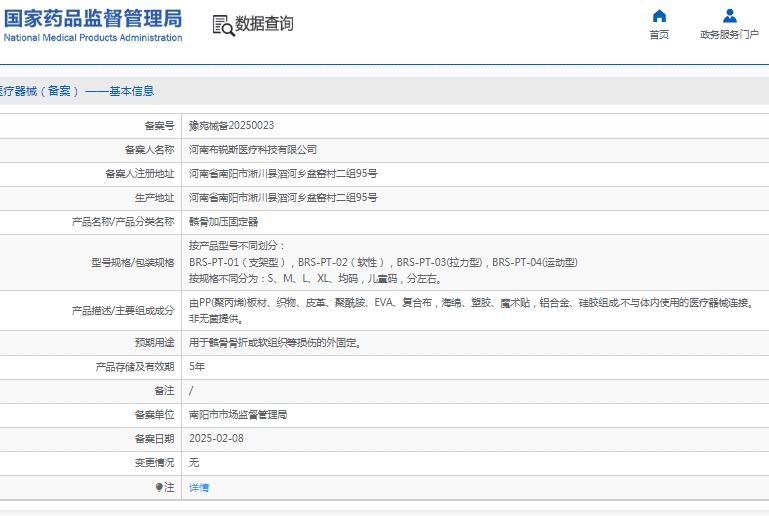Select the 医疗器械（备案）——基本信息 section title

pos(76,91)
